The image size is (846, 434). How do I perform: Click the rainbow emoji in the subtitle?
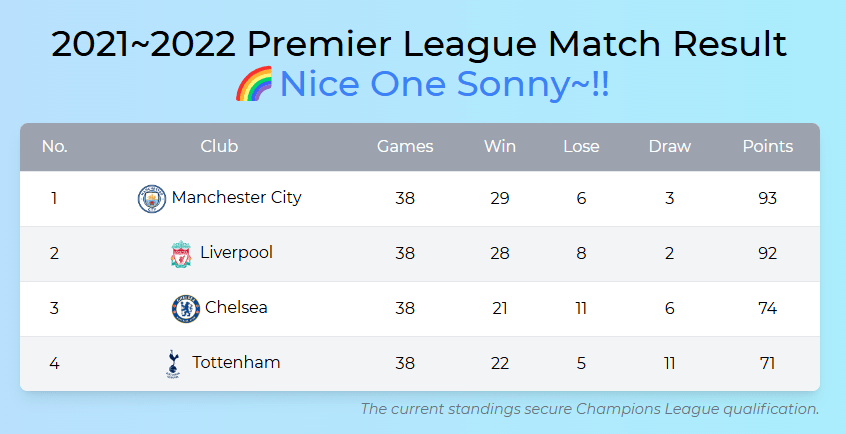[x=255, y=84]
